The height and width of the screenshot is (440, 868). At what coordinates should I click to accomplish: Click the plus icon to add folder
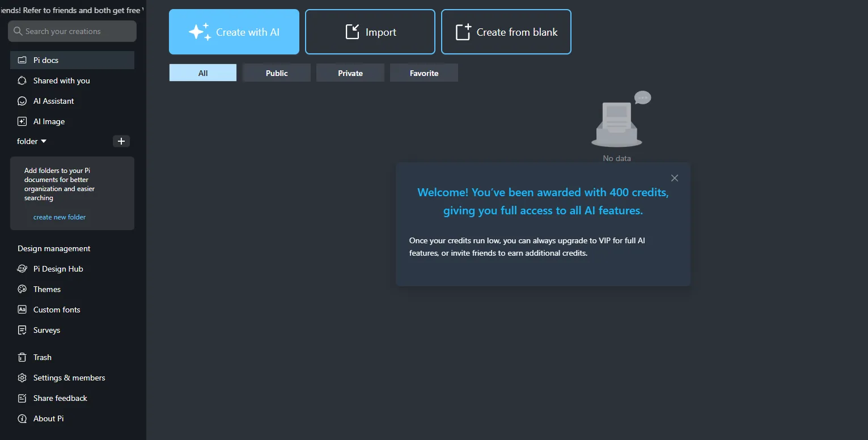[x=121, y=141]
